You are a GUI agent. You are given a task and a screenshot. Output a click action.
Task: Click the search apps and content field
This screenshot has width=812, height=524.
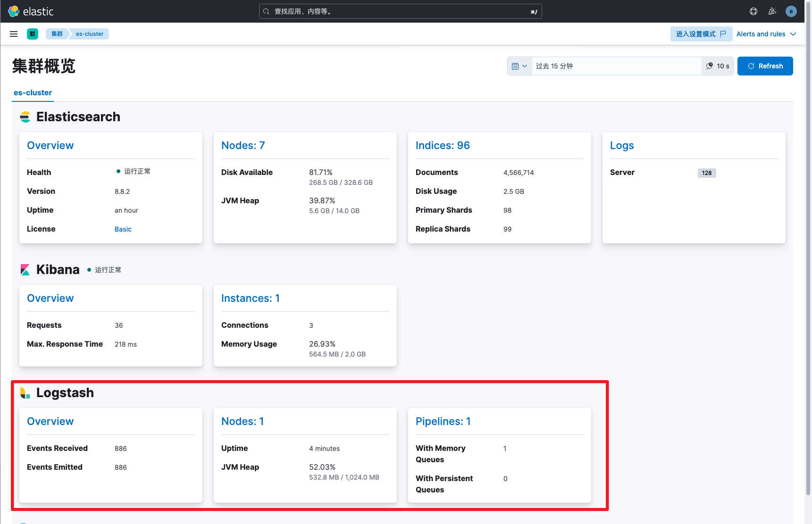click(401, 11)
